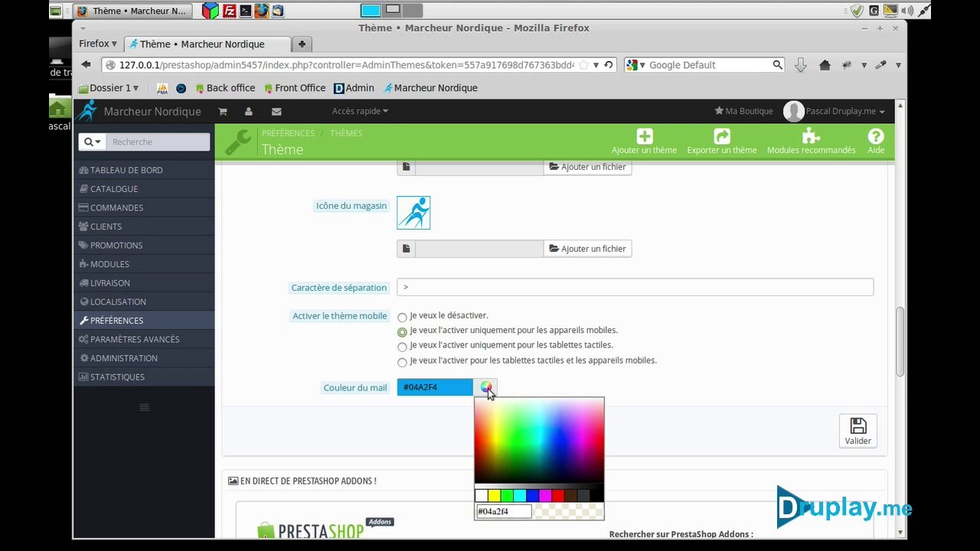Go to browser home icon

[825, 65]
